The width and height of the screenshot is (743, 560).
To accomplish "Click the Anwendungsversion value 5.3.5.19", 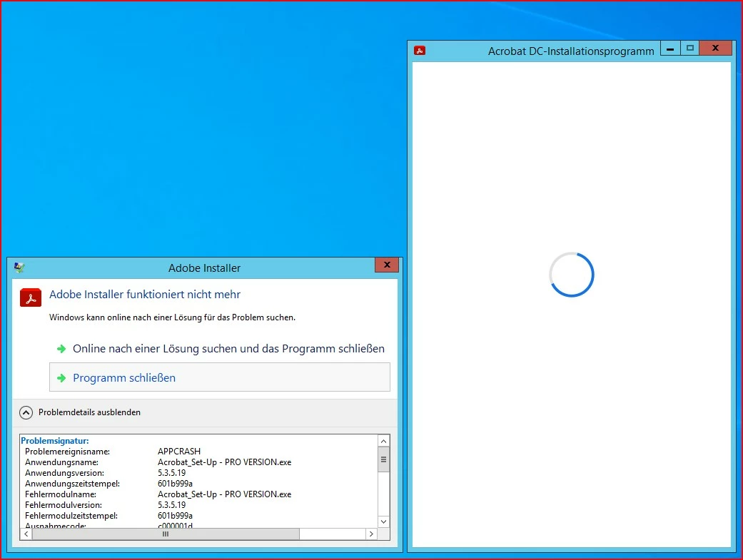I will point(171,473).
